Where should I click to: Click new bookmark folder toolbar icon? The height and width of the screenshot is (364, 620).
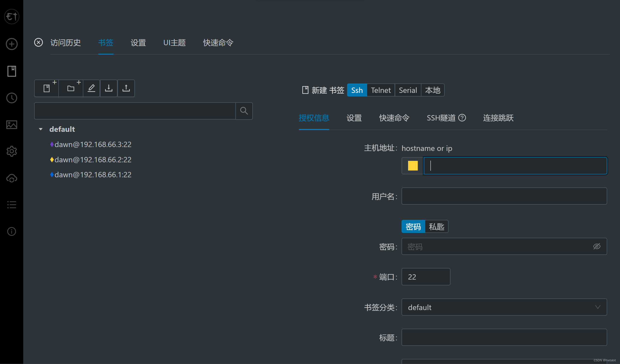click(x=71, y=88)
